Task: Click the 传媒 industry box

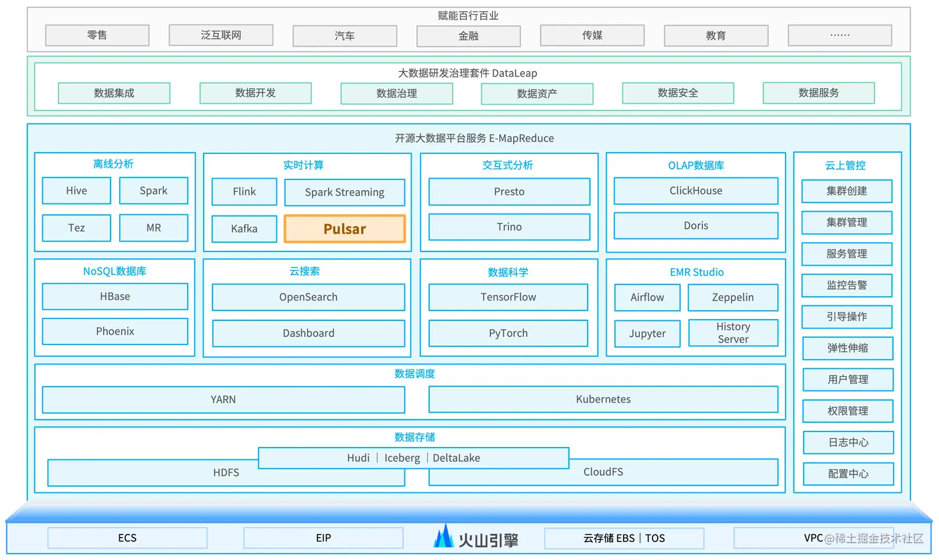Action: pos(592,35)
